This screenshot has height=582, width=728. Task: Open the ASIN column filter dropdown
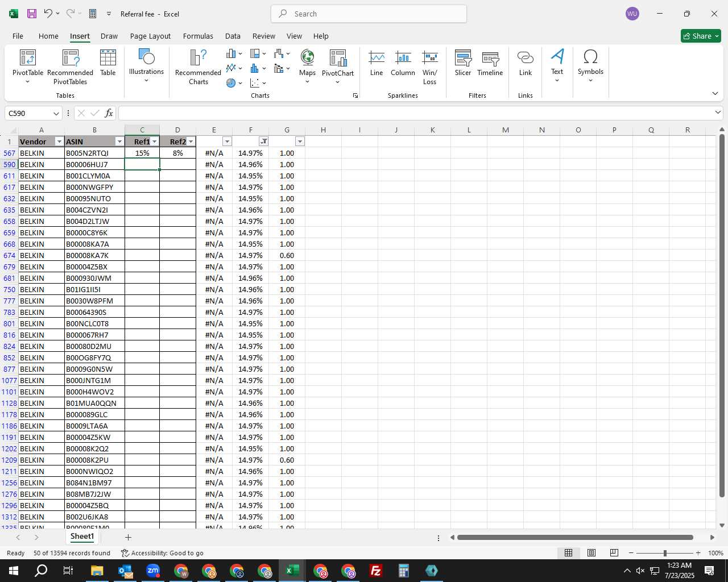[119, 142]
